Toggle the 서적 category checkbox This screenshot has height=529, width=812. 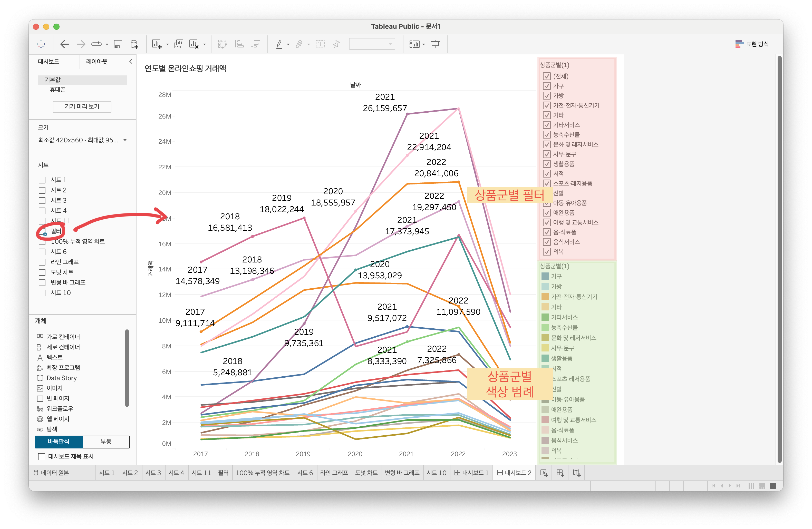tap(547, 174)
